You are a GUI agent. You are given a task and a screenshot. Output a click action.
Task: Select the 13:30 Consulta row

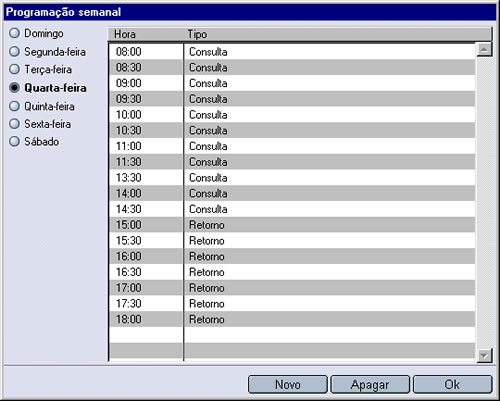[x=292, y=178]
